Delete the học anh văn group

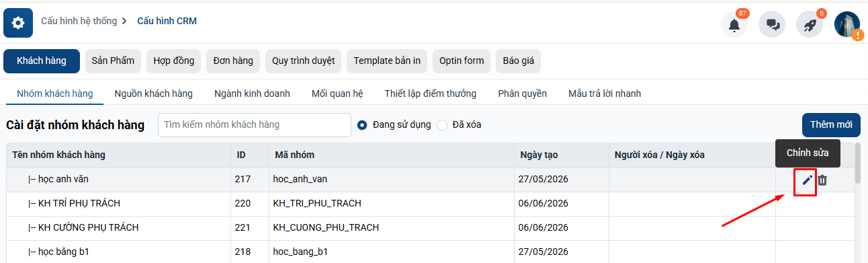coord(822,180)
